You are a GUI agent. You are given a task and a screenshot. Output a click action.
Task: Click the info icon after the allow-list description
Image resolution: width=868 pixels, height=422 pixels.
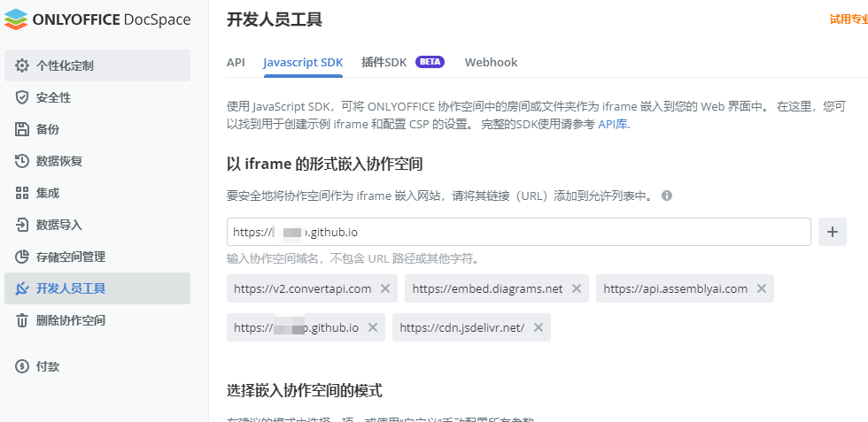667,196
